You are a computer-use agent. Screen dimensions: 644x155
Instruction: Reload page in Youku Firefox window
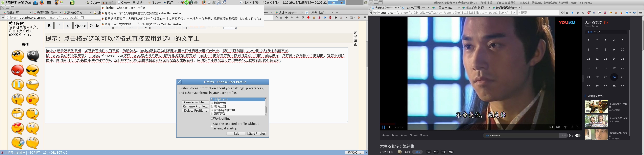pyautogui.click(x=514, y=13)
